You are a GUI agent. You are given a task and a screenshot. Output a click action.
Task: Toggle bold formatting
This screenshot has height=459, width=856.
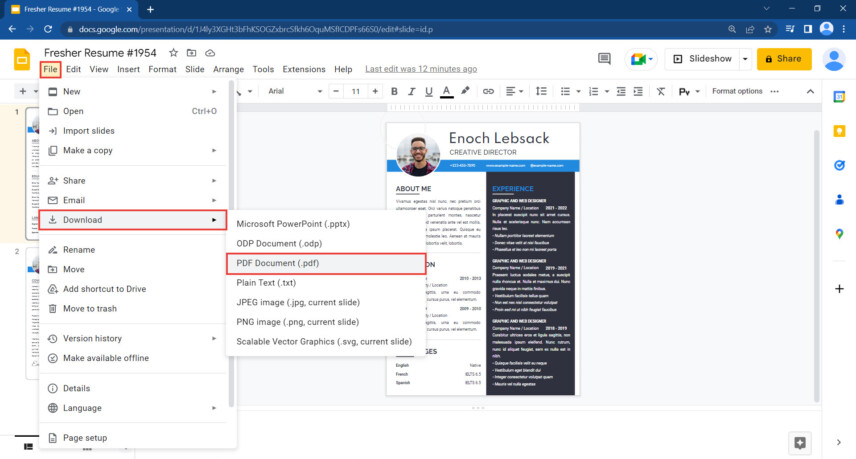click(394, 91)
